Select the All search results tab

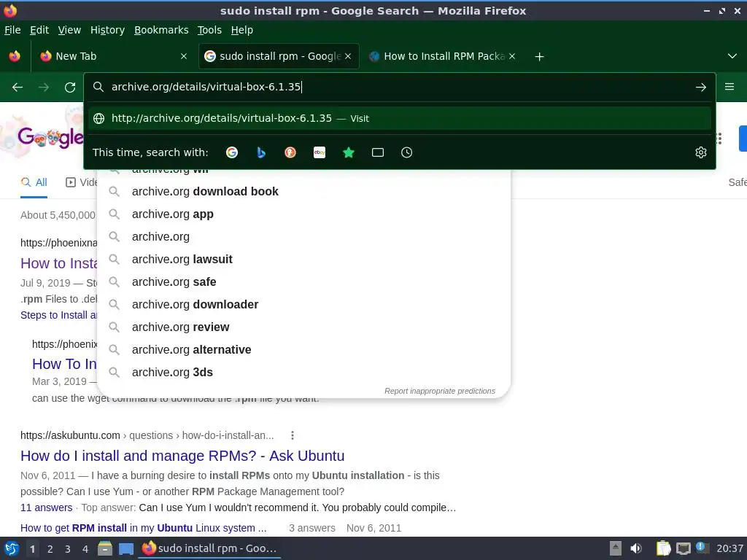[x=34, y=182]
